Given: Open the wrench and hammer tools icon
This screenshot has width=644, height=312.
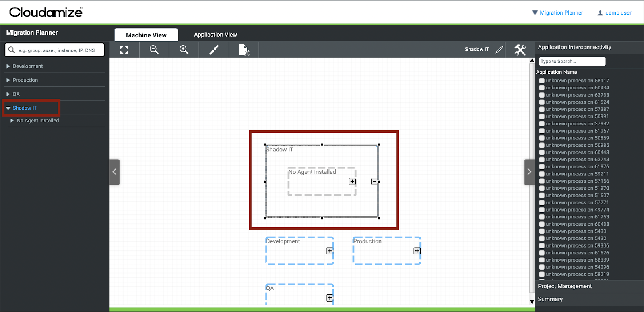Looking at the screenshot, I should coord(520,50).
